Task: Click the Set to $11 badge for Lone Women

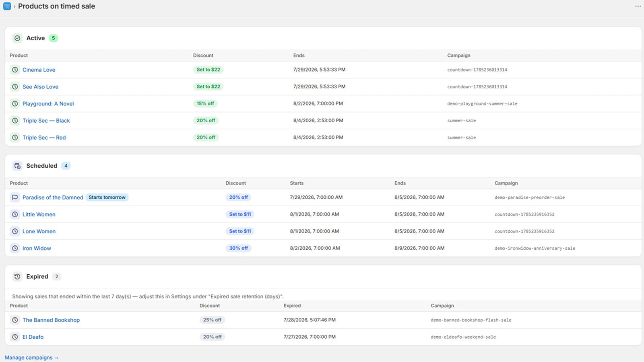Action: click(x=240, y=231)
